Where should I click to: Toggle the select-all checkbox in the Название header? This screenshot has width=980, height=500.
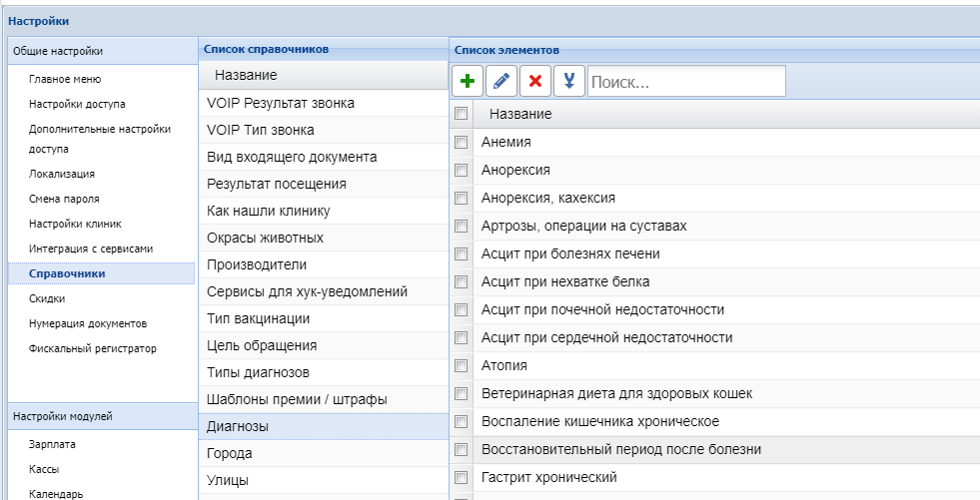461,114
